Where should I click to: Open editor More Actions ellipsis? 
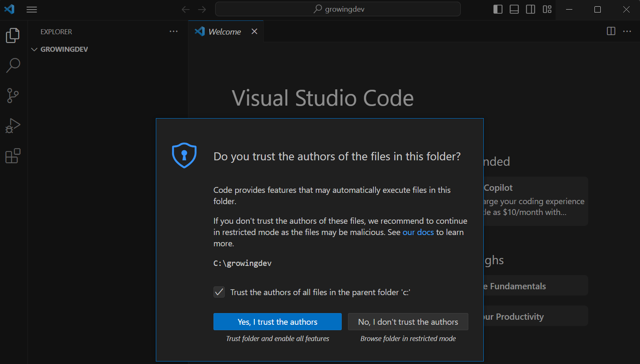(x=627, y=31)
